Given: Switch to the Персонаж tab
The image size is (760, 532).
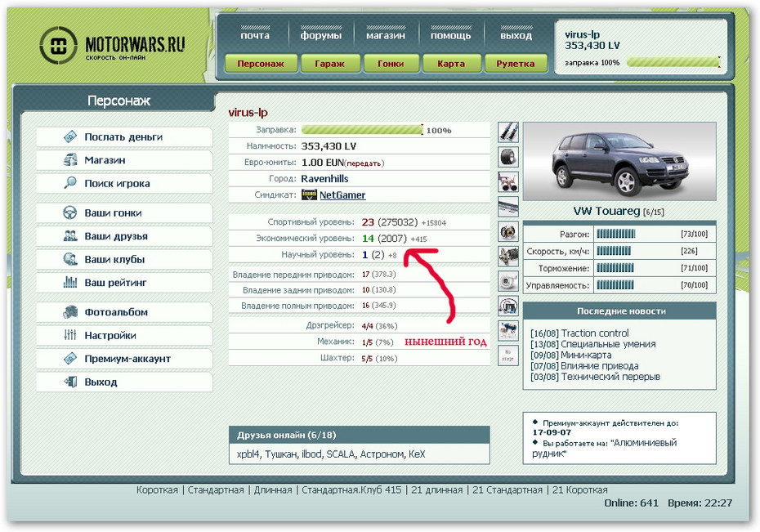Looking at the screenshot, I should coord(261,64).
